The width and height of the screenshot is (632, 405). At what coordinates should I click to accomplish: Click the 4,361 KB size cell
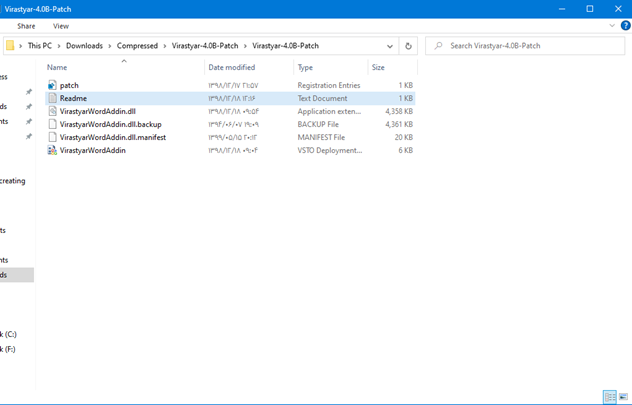[399, 124]
